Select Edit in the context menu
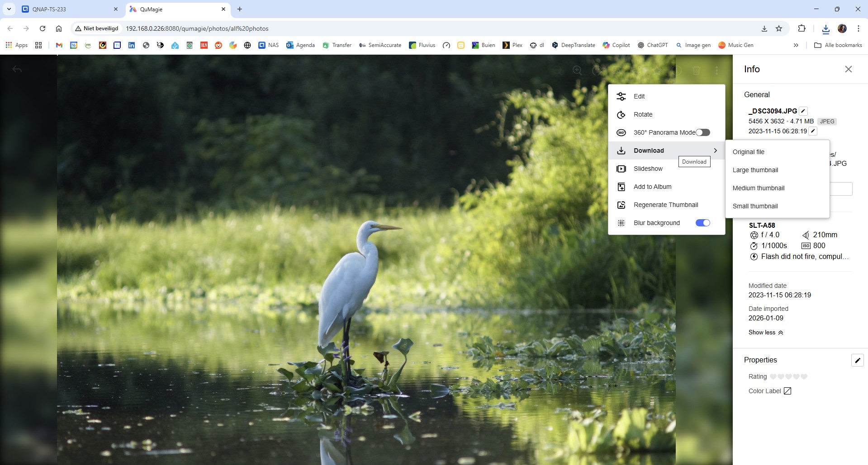Screen dimensions: 868x465 point(666,96)
